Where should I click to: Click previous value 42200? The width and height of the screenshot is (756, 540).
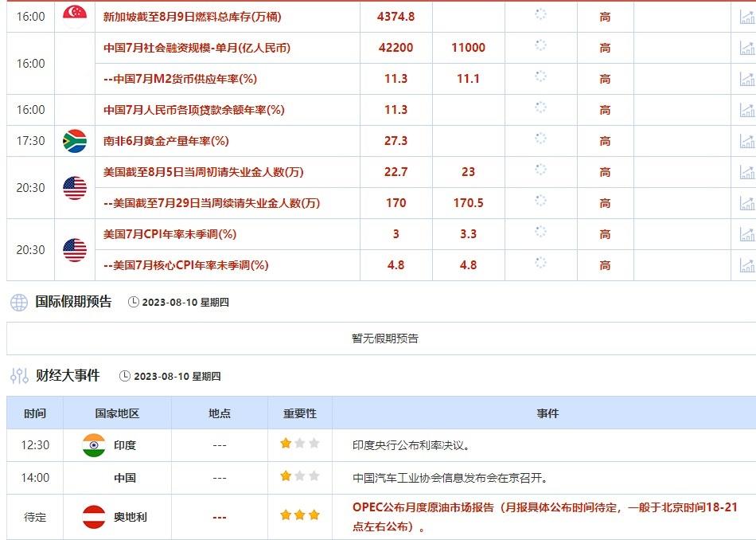[x=396, y=48]
